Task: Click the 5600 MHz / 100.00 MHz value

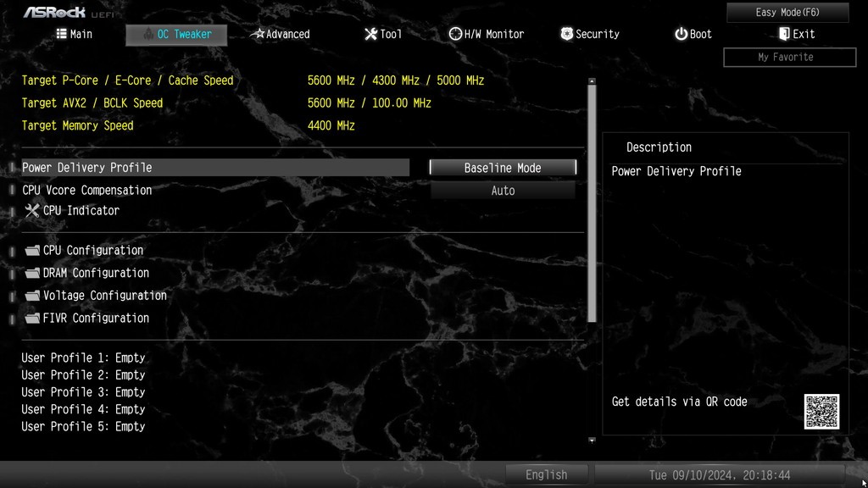Action: pyautogui.click(x=370, y=103)
